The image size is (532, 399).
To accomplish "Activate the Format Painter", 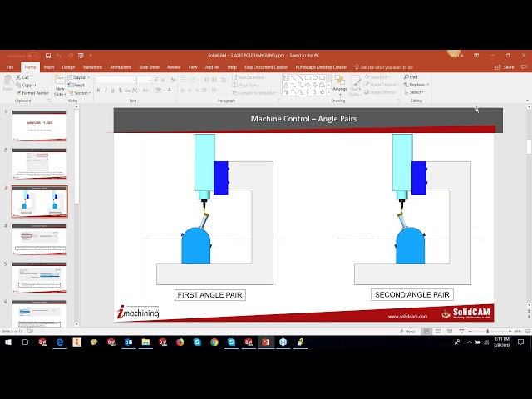I will coord(32,93).
